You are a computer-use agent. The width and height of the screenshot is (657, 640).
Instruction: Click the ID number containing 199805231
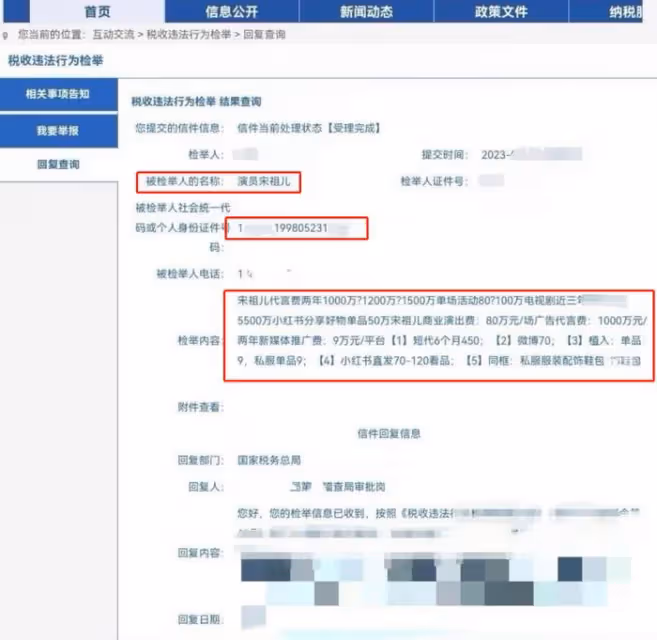pyautogui.click(x=293, y=228)
